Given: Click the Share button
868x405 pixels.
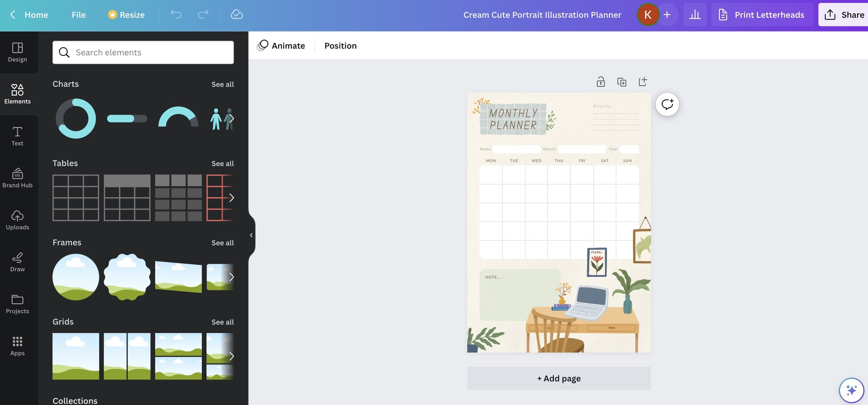Looking at the screenshot, I should coord(846,15).
